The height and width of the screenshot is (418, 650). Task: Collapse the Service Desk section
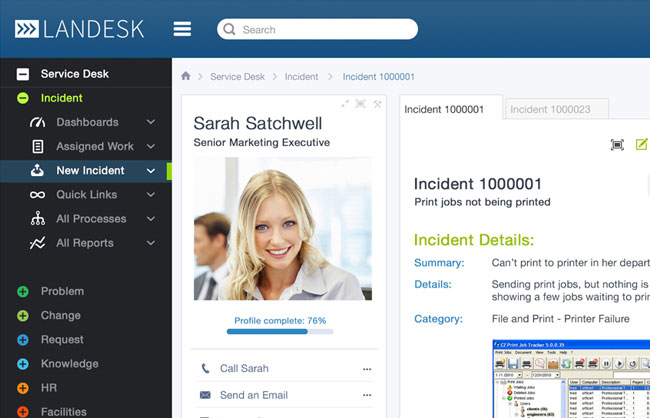pyautogui.click(x=22, y=74)
